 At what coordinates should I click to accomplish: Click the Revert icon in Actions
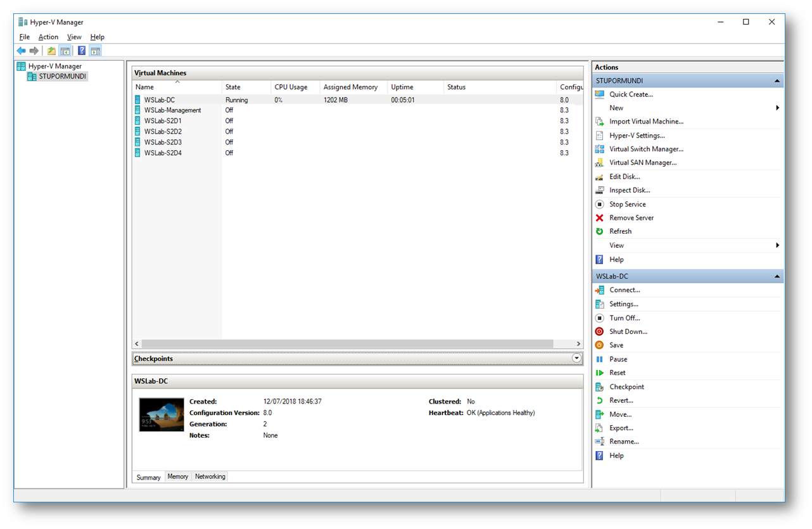click(600, 400)
